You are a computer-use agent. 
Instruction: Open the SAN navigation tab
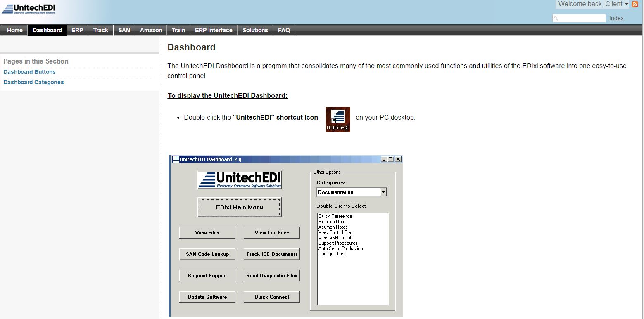pos(124,30)
